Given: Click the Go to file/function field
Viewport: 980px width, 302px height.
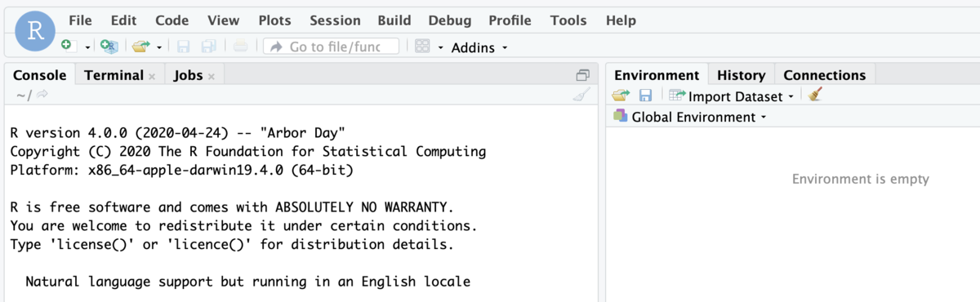Looking at the screenshot, I should pyautogui.click(x=331, y=47).
